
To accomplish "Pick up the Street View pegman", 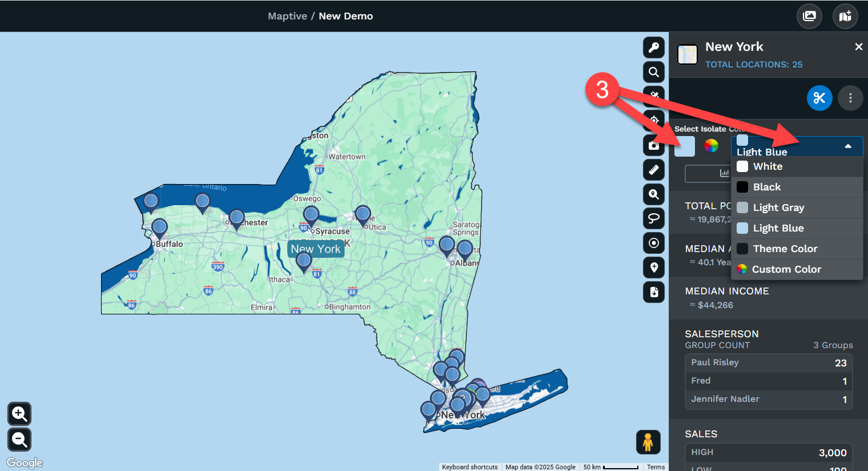I will [648, 442].
